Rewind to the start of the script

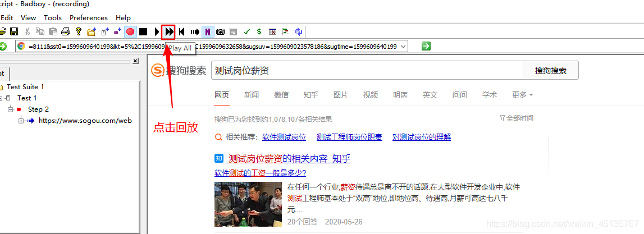tap(182, 31)
